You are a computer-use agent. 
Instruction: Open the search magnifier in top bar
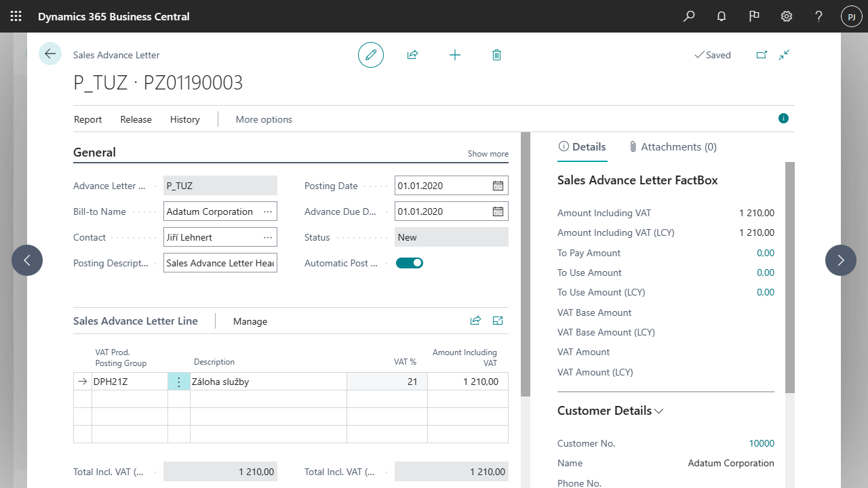pos(689,16)
